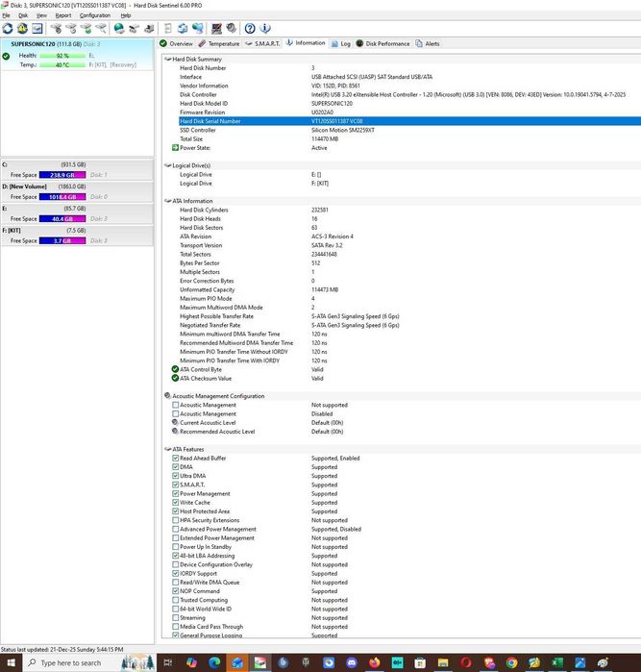This screenshot has height=672, width=641.
Task: Toggle the Ultra DMA checkbox
Action: pyautogui.click(x=175, y=476)
